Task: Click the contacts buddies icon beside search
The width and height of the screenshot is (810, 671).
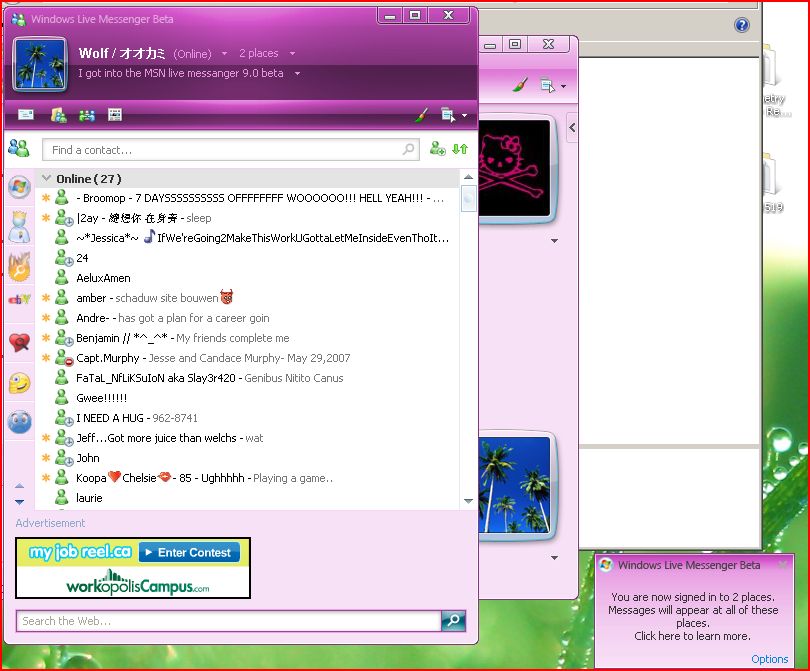Action: click(x=19, y=149)
